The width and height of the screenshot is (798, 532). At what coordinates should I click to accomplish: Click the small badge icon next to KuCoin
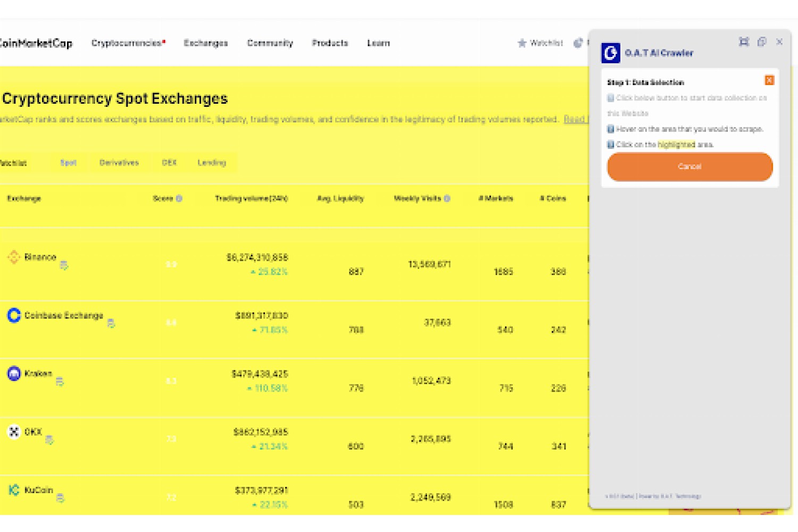(x=60, y=498)
